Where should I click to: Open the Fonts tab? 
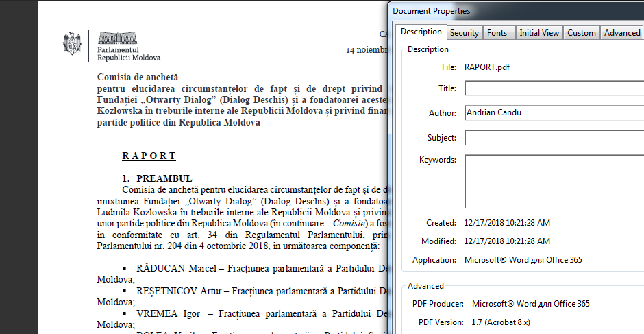coord(497,33)
